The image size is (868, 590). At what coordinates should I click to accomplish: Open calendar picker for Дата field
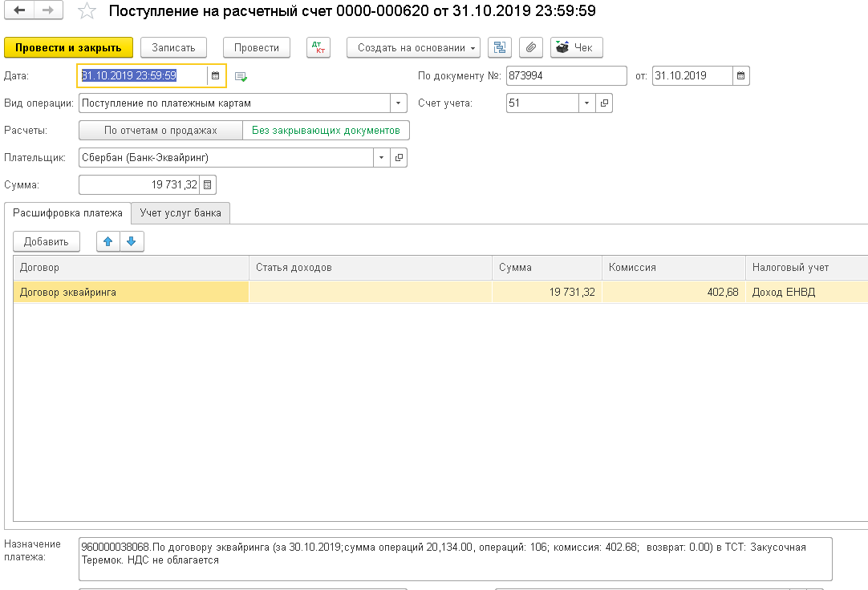coord(215,76)
